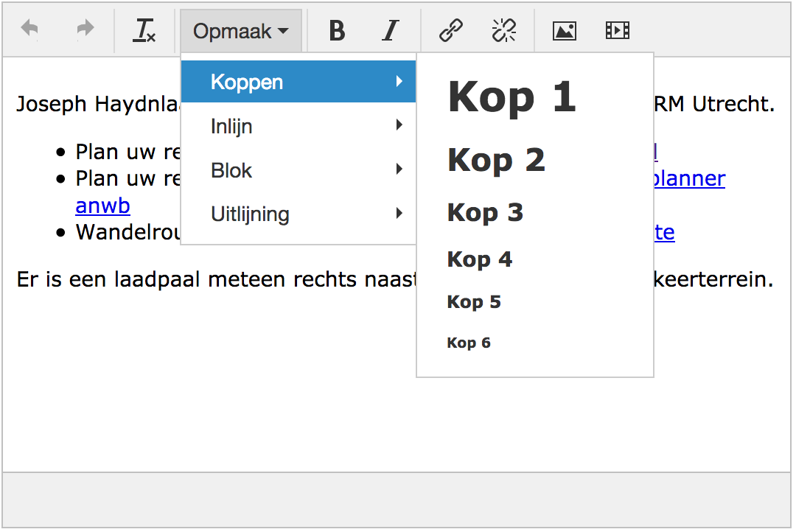The height and width of the screenshot is (532, 796).
Task: Apply the Kop 1 heading style
Action: [512, 97]
